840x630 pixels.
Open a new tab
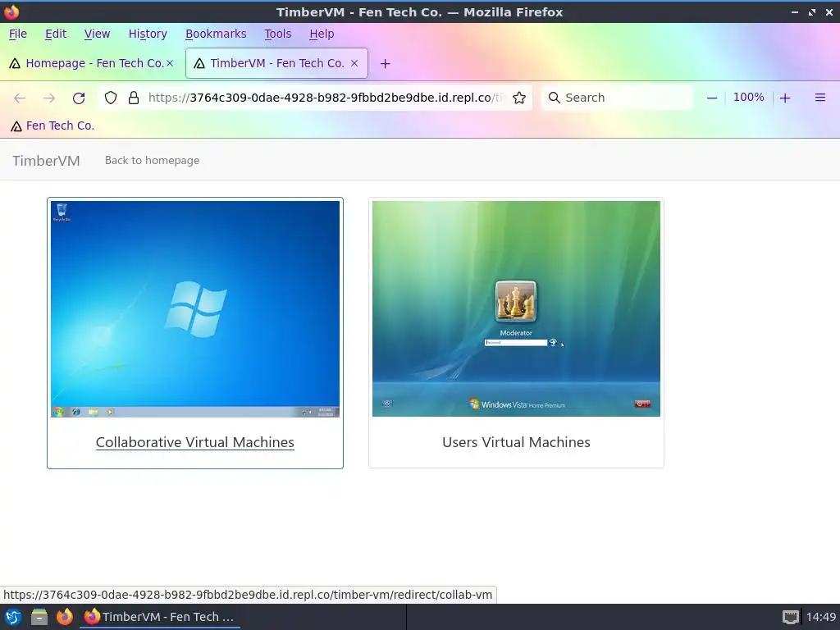(385, 64)
